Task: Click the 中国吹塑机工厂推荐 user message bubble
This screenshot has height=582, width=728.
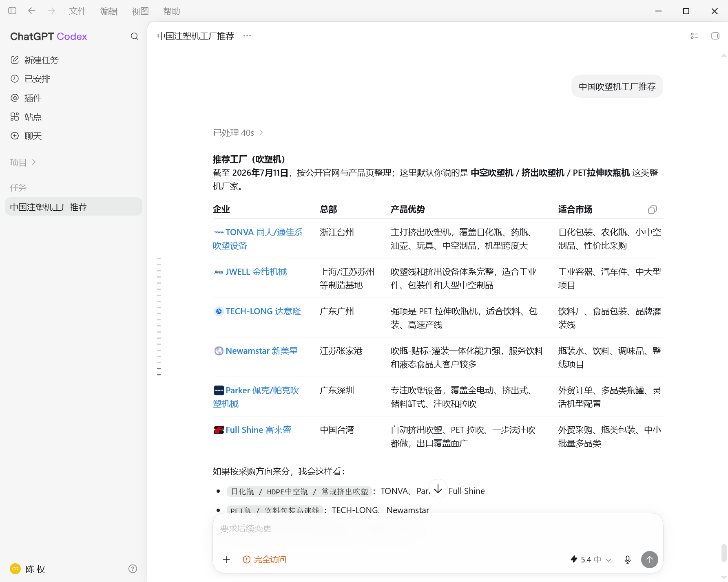Action: coord(617,86)
